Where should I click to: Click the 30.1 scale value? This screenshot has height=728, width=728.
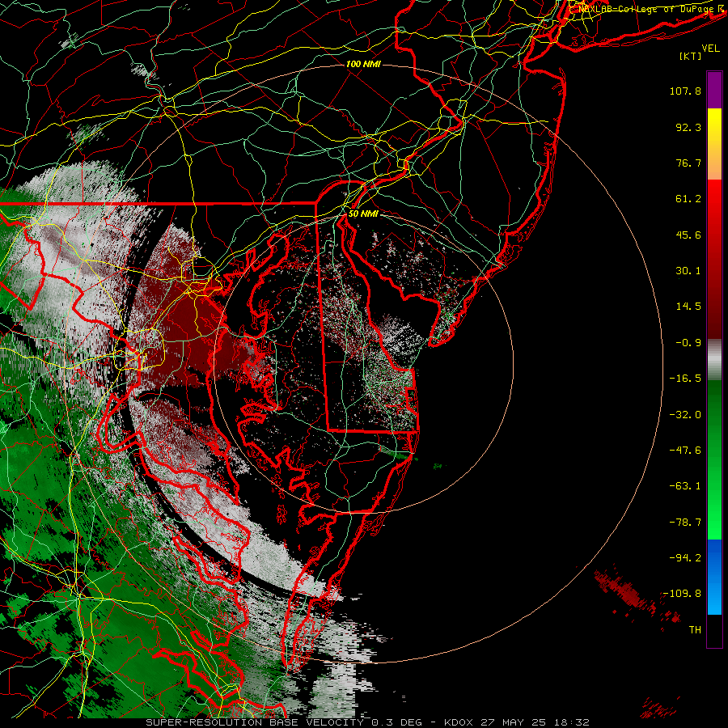688,271
